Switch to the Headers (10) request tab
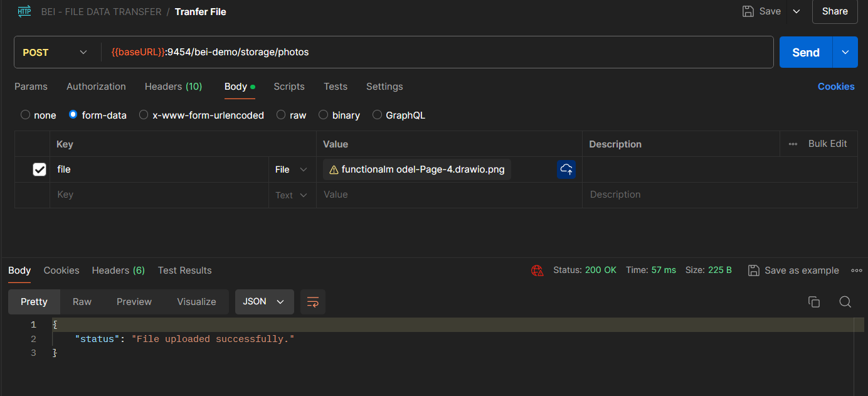 173,87
